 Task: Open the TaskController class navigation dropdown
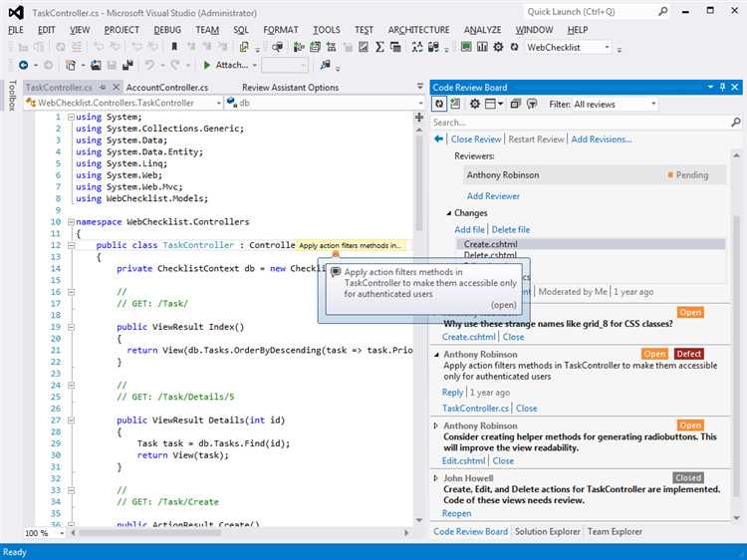219,103
